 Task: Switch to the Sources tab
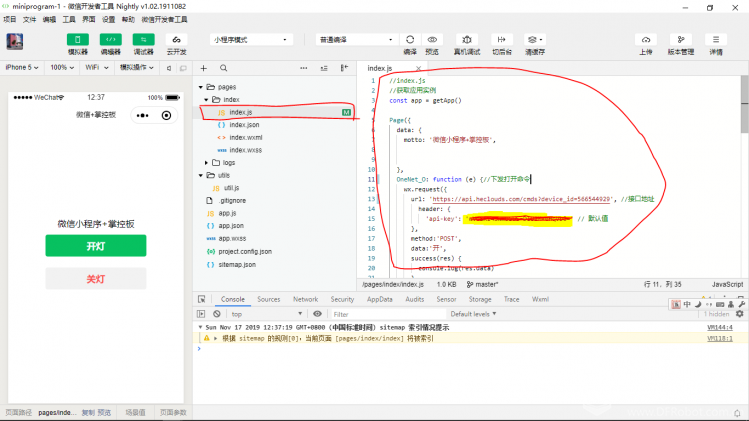[x=268, y=300]
